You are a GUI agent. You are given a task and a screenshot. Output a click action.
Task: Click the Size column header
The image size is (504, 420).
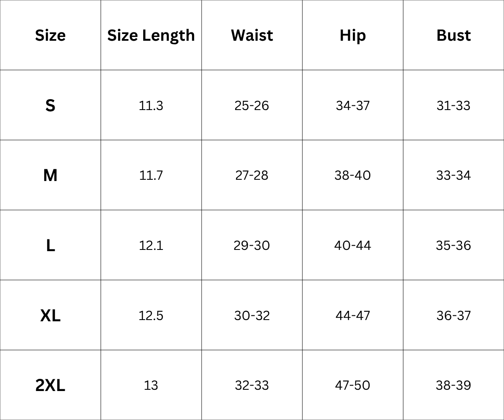[50, 35]
